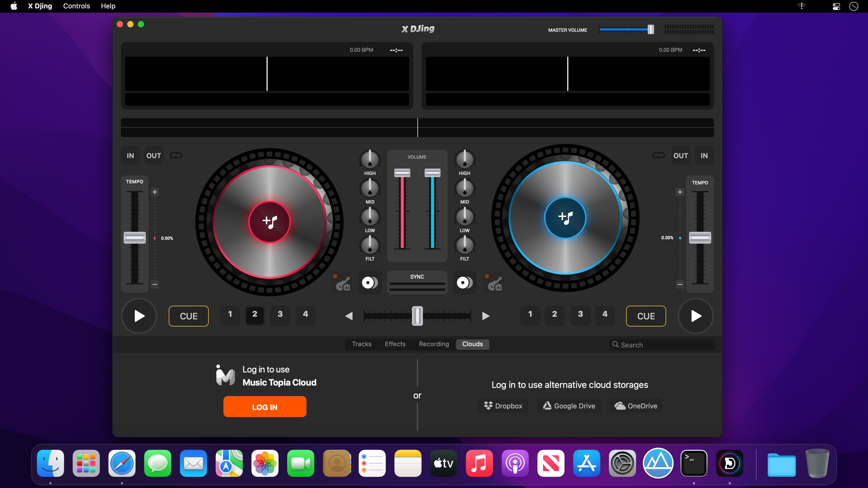Play the left deck

tap(139, 316)
